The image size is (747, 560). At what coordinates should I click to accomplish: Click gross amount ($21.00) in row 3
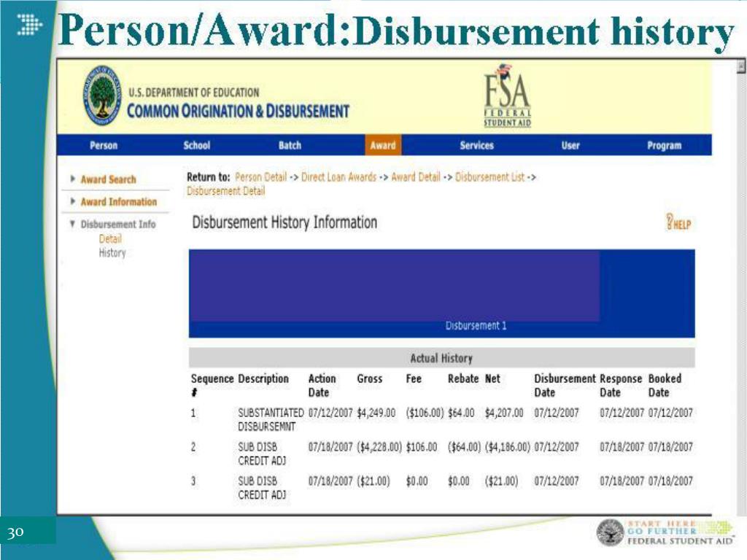373,481
